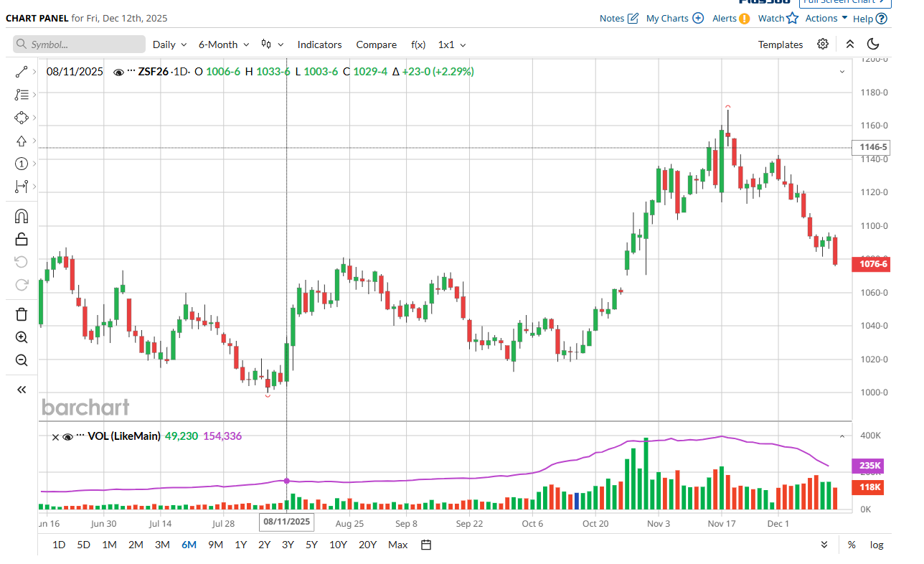The image size is (924, 564).
Task: Select the 1Y time range
Action: pos(240,545)
